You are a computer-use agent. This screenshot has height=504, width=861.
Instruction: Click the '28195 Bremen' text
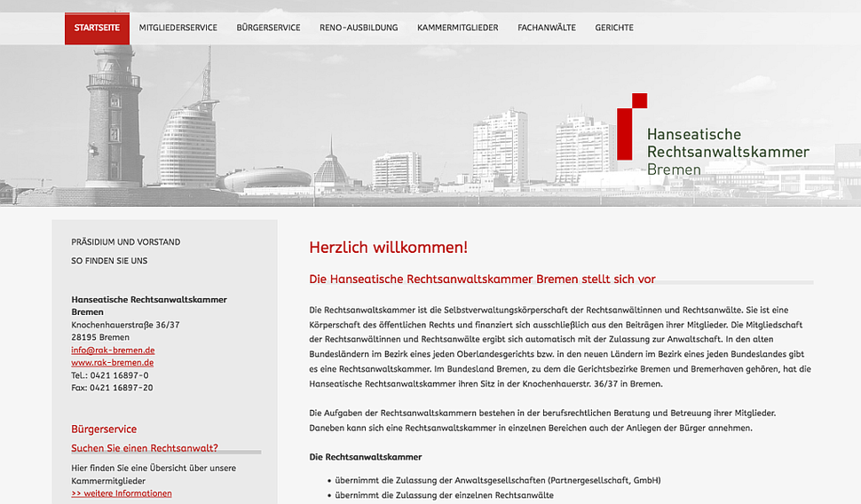click(x=100, y=338)
